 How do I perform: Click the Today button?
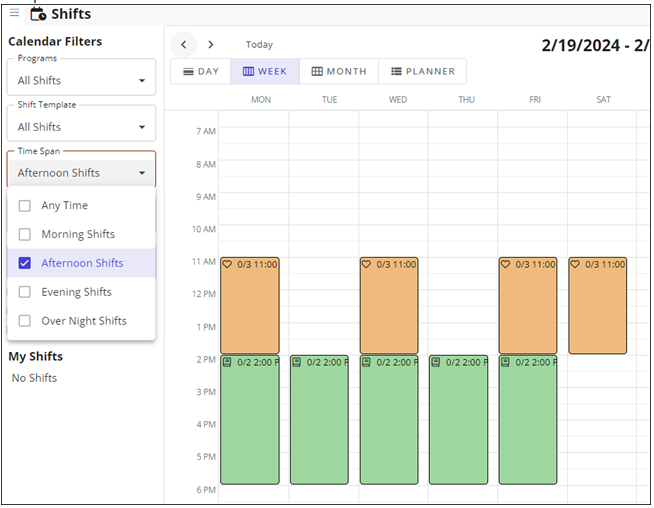259,45
